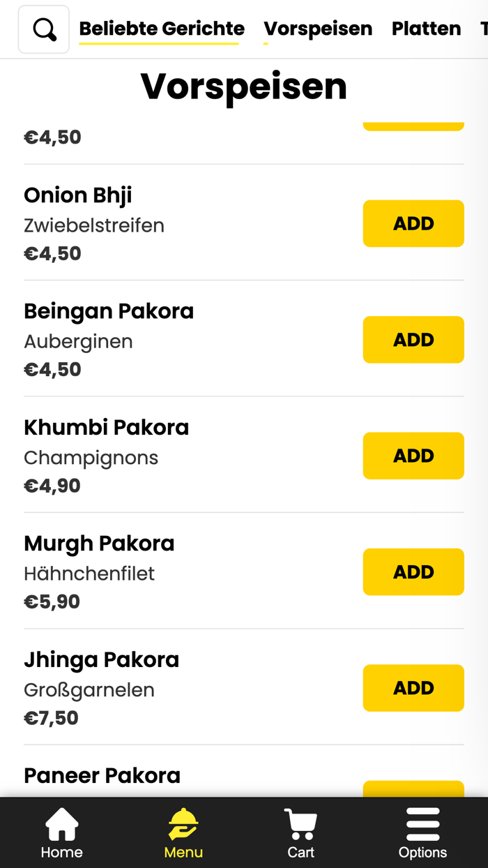Tap the Jhinga Pakora dish name

pos(102,659)
